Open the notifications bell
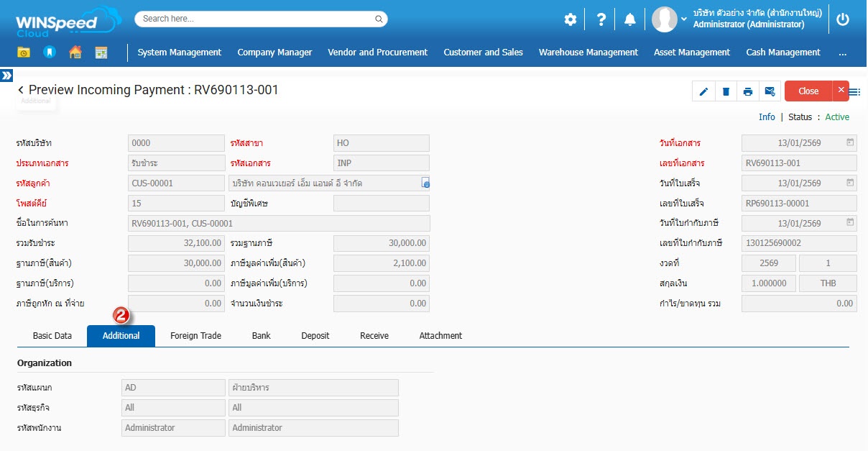 pyautogui.click(x=630, y=19)
